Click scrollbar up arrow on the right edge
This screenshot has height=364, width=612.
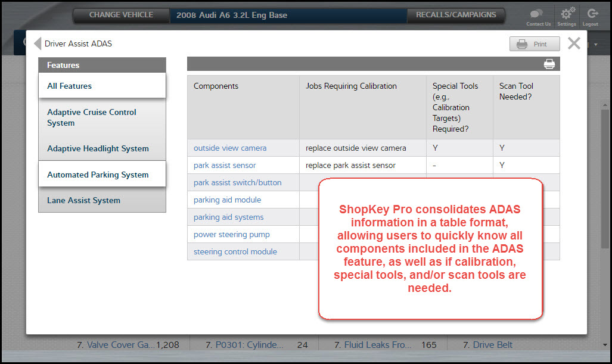point(605,105)
